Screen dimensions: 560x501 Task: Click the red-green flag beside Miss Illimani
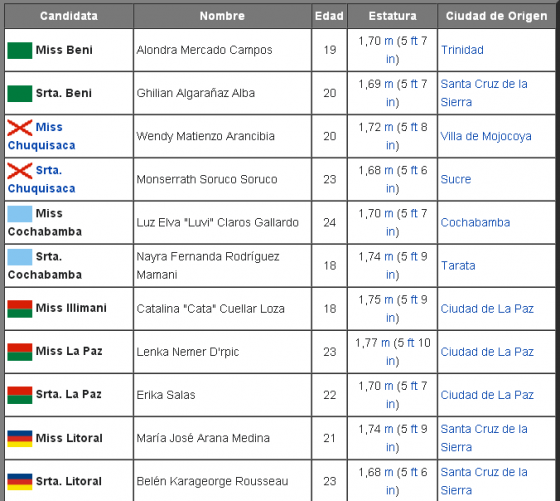[x=20, y=309]
